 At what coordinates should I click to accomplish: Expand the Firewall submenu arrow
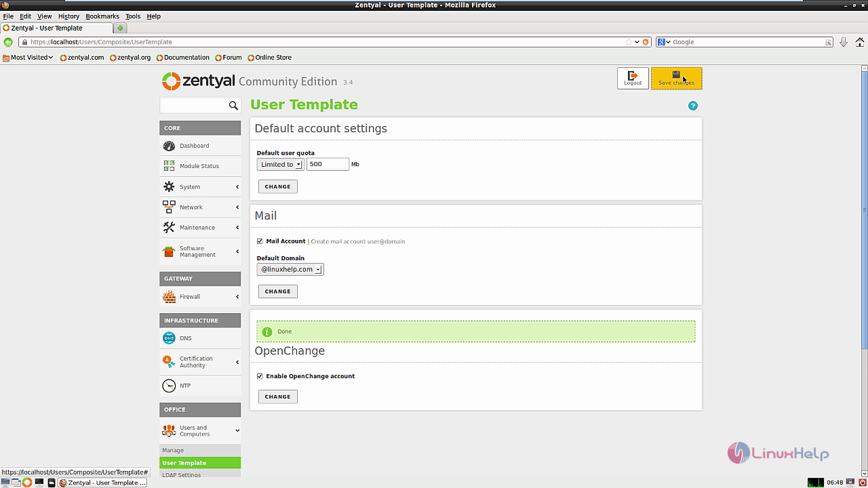237,297
